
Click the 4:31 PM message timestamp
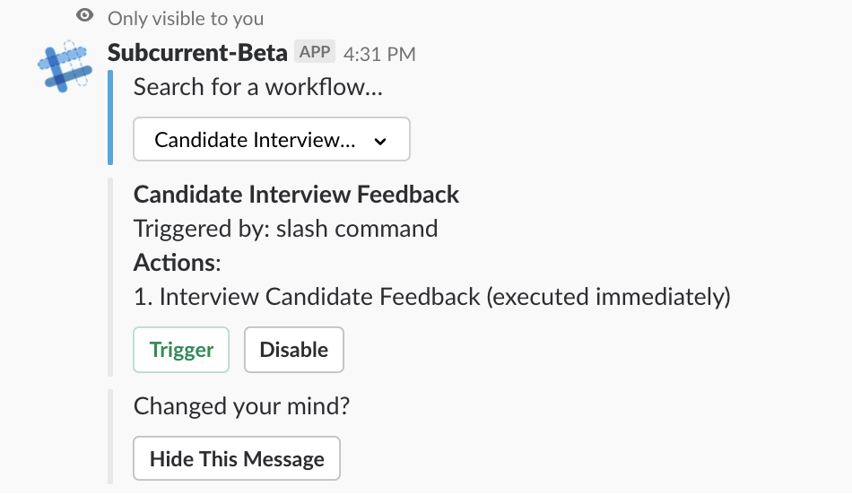pyautogui.click(x=379, y=54)
